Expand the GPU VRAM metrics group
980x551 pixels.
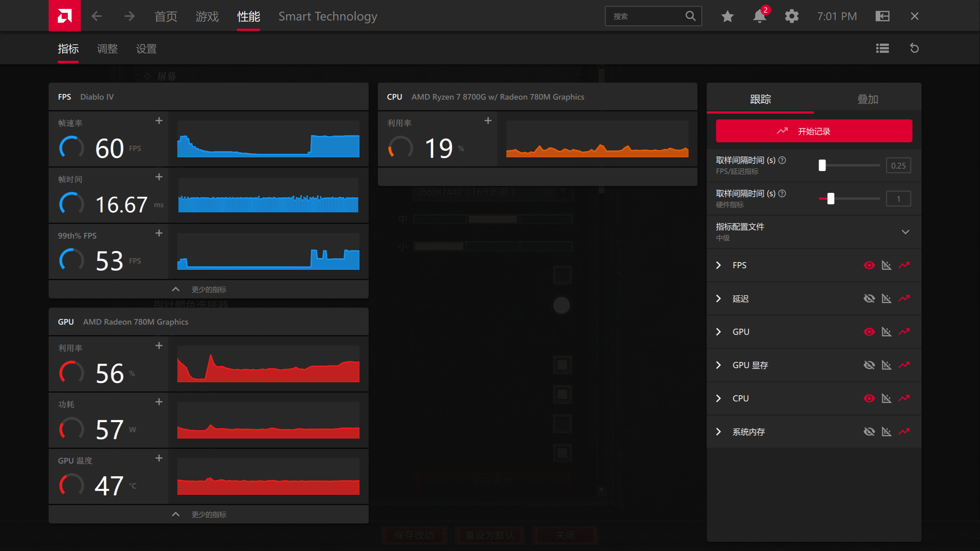point(719,365)
